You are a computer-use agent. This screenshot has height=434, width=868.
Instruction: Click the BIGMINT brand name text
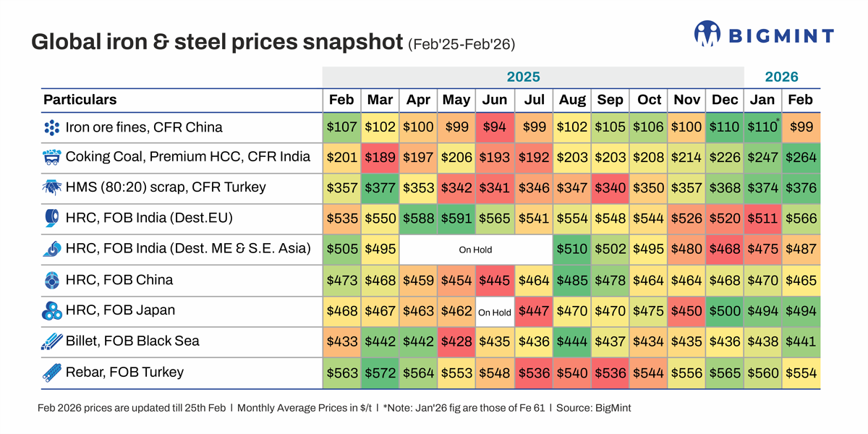point(780,35)
